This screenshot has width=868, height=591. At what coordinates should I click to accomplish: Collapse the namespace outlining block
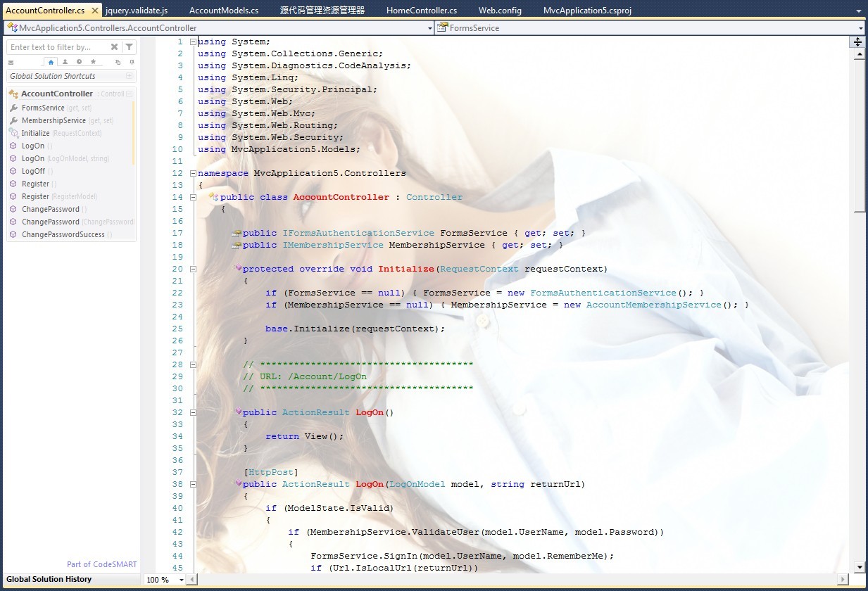(193, 173)
